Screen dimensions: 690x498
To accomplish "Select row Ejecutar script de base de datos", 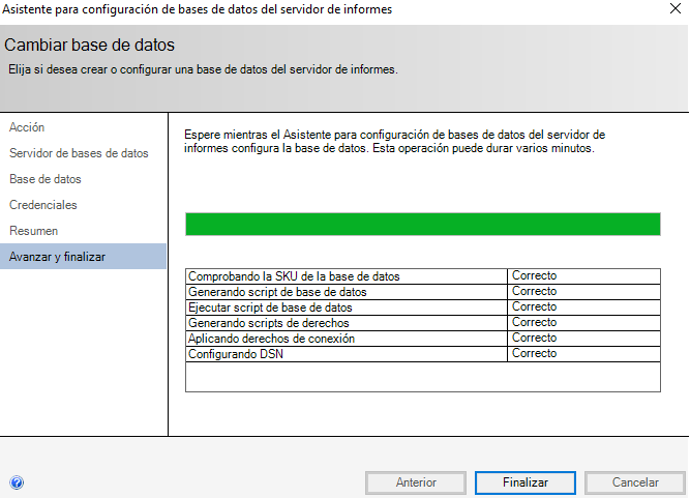I will tap(270, 307).
